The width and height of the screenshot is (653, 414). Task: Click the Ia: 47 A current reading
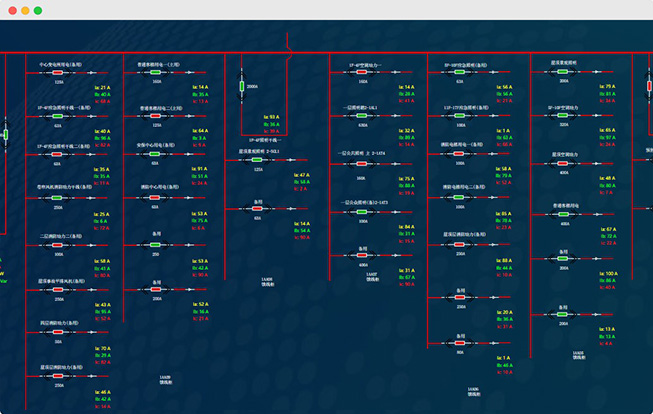point(301,175)
